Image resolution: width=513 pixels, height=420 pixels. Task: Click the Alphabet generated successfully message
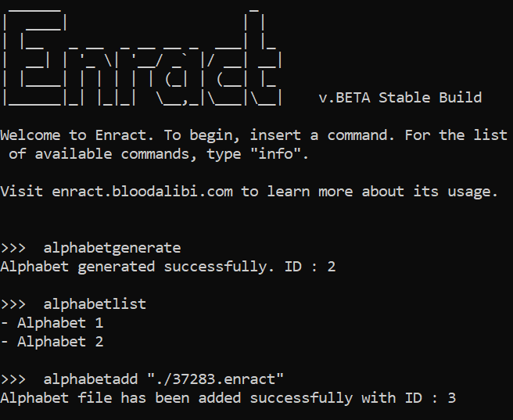[137, 267]
